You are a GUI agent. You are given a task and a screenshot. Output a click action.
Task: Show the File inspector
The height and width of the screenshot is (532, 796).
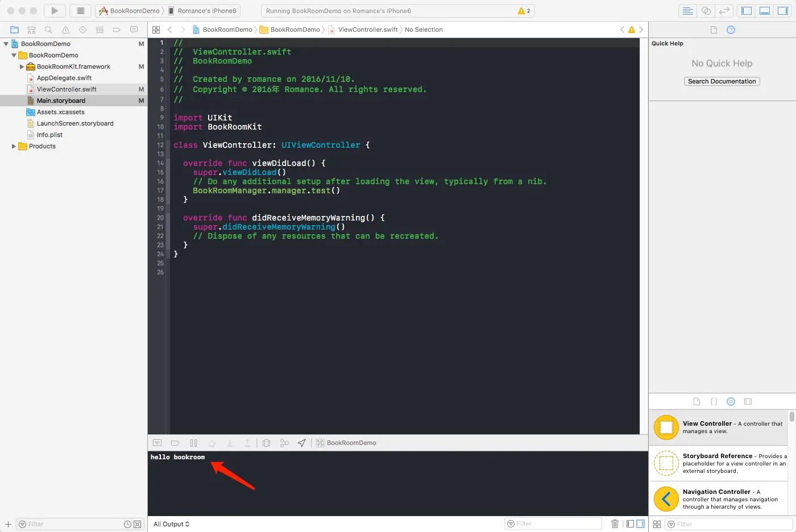(x=714, y=30)
